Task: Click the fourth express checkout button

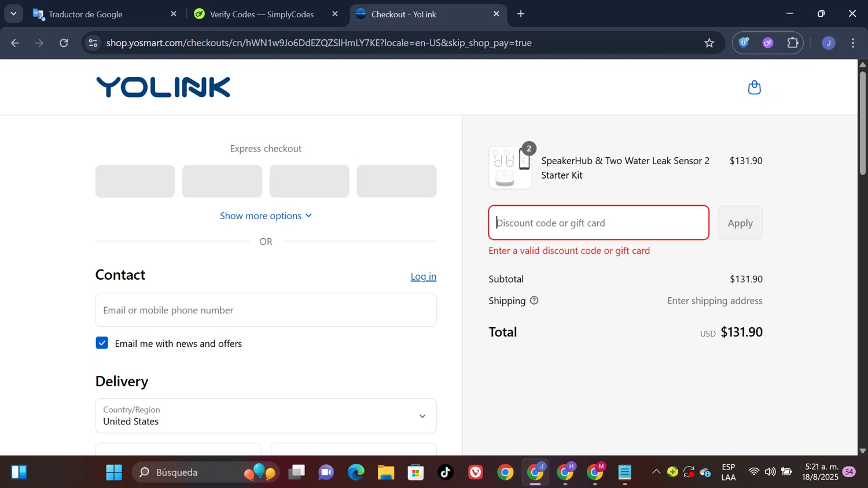Action: click(396, 181)
